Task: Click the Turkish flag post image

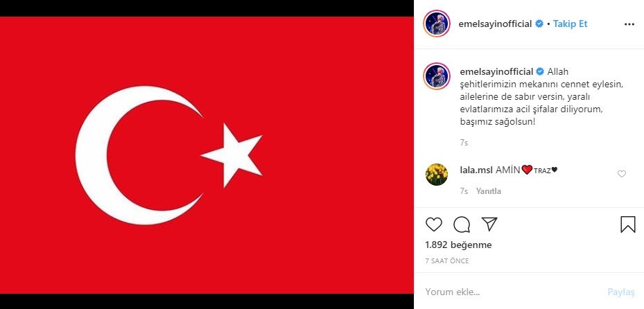Action: [x=207, y=155]
